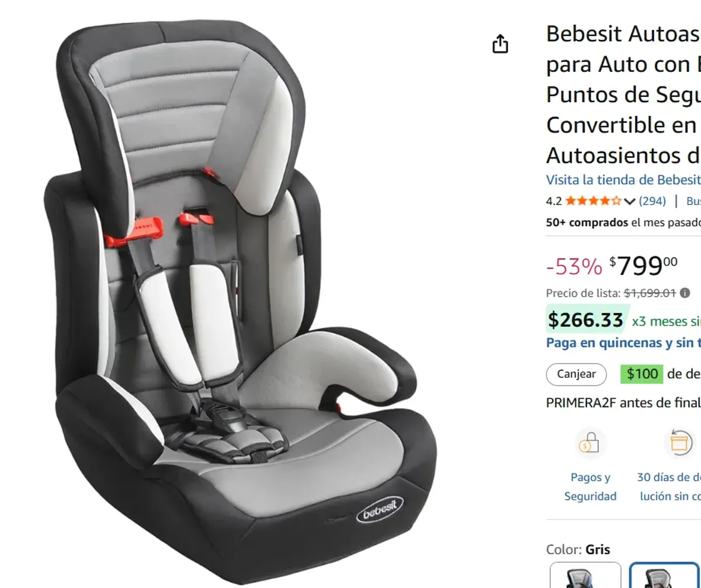Expand the star rating breakdown chevron
This screenshot has width=701, height=588.
(x=629, y=201)
